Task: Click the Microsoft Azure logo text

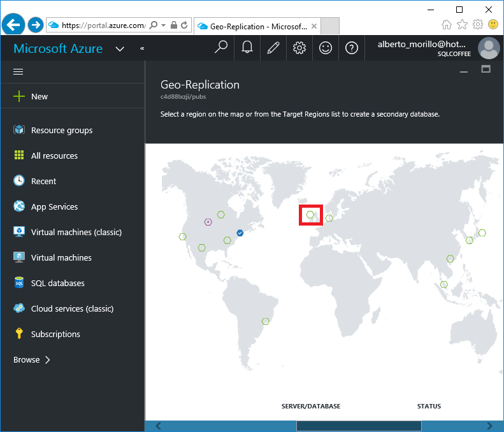Action: pos(58,48)
